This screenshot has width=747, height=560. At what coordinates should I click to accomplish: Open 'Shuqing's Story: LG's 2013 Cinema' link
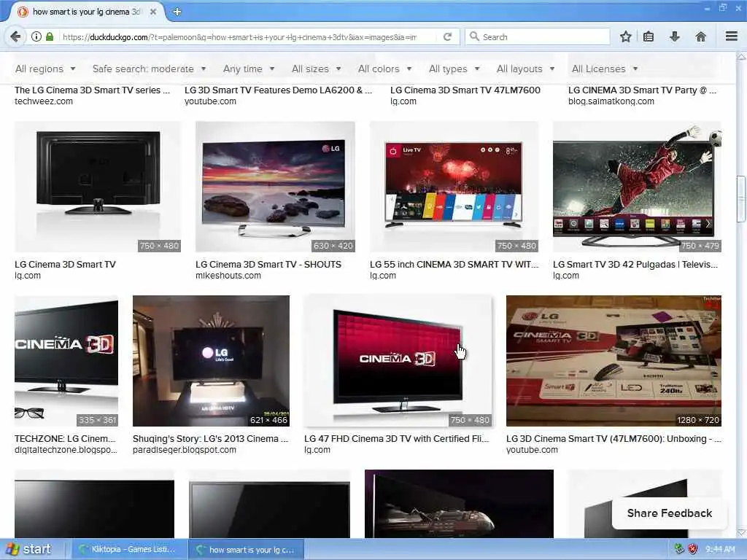[x=210, y=438]
